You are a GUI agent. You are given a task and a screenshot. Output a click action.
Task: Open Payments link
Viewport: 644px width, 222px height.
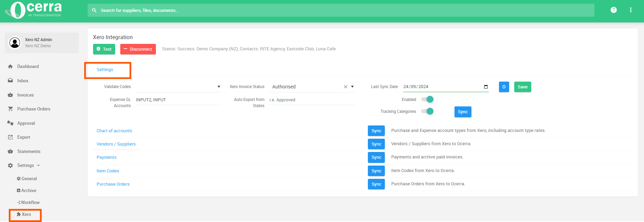[x=106, y=157]
